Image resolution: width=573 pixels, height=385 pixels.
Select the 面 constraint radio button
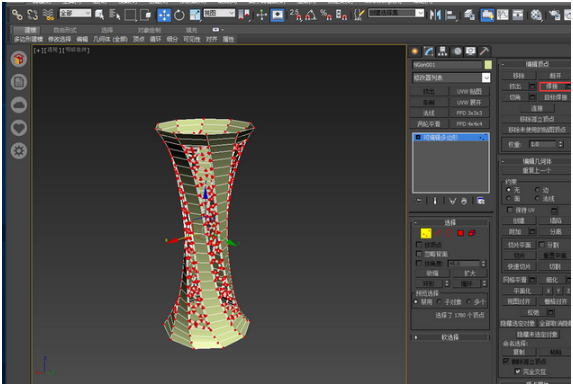(x=509, y=198)
